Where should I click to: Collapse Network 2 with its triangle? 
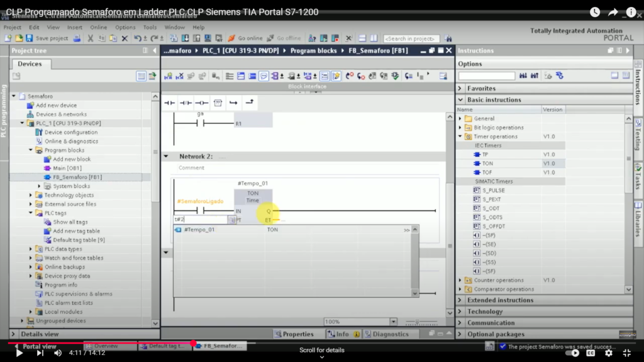(x=166, y=156)
